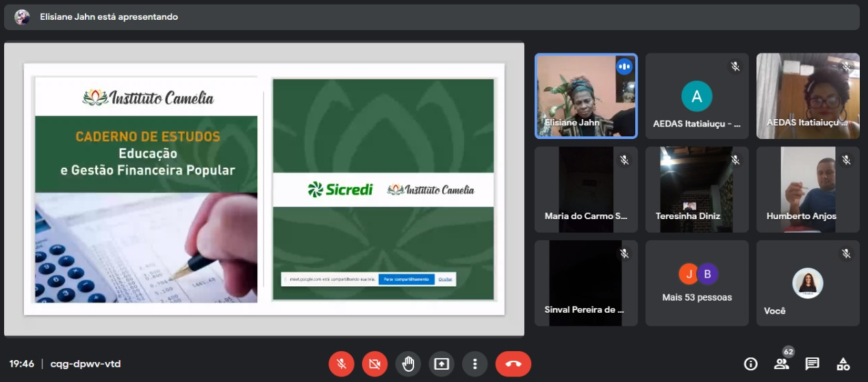Expand the 'Mais 53 pessoas' tile

(697, 283)
